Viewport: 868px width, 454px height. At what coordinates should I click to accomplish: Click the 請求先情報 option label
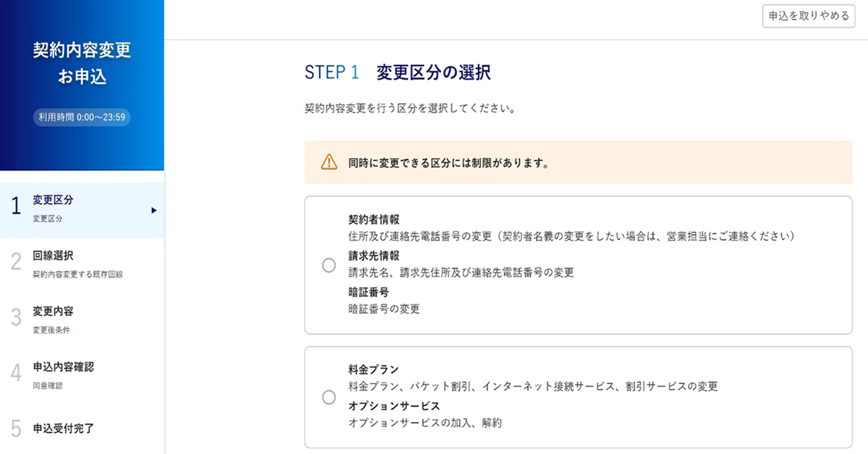pyautogui.click(x=374, y=256)
